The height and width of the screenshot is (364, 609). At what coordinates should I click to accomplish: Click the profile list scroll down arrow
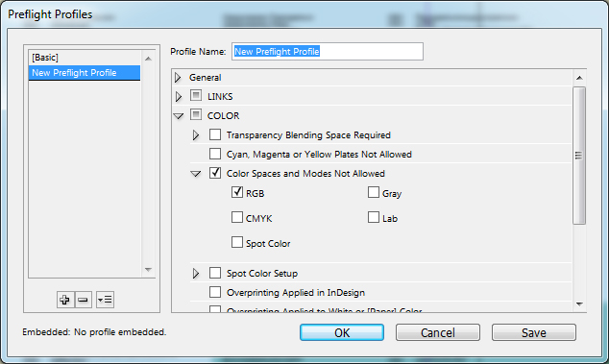[148, 269]
